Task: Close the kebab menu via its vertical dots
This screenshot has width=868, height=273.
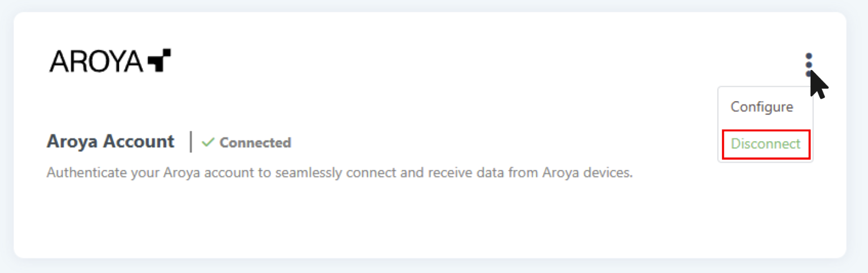Action: click(x=809, y=64)
